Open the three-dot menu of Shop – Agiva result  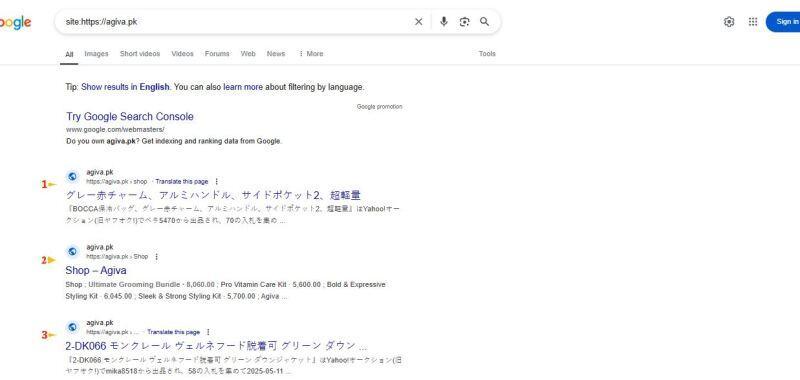coord(156,257)
